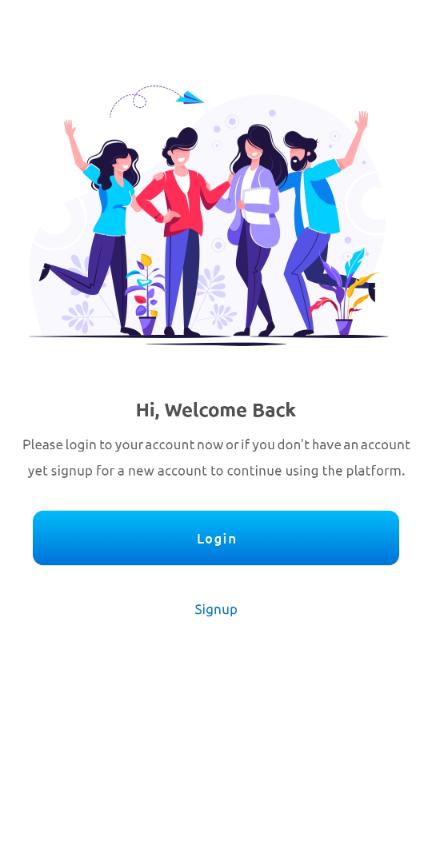Click the dashed loop trail behind airplane

[142, 100]
